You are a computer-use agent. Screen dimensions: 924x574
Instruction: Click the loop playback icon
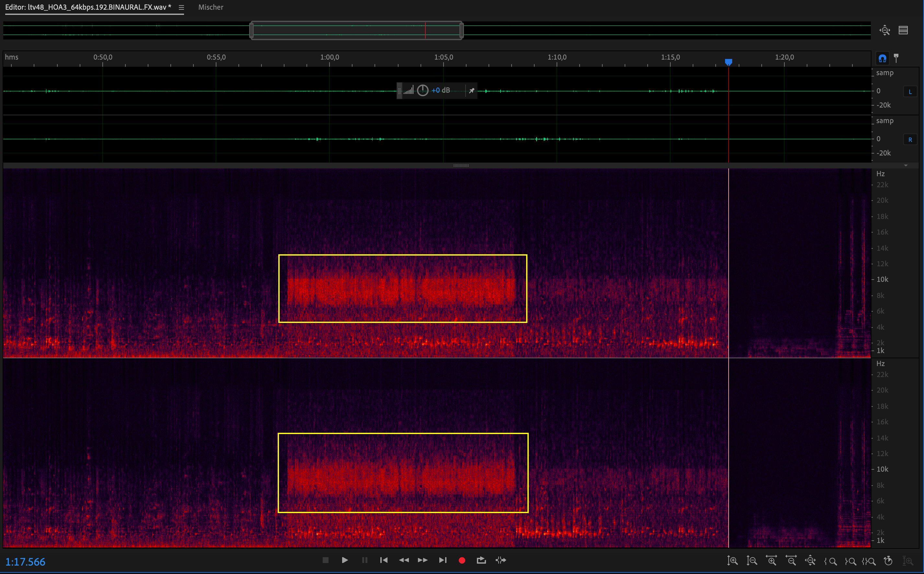pyautogui.click(x=481, y=560)
